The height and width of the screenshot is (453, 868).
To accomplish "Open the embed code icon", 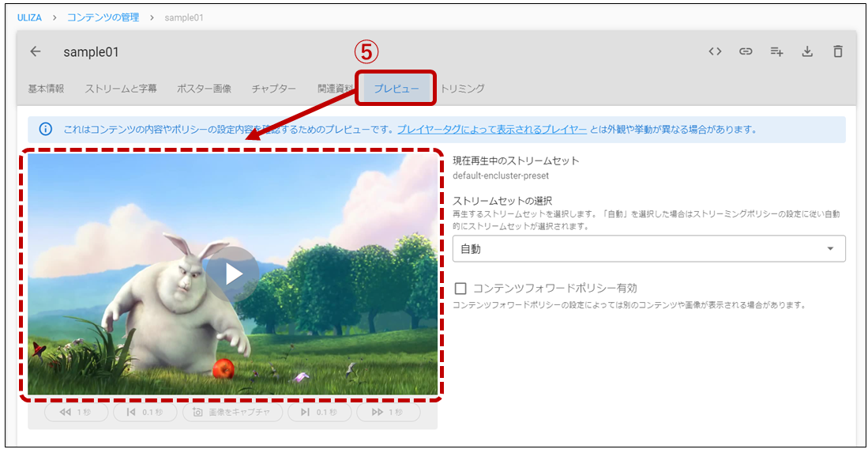I will pyautogui.click(x=715, y=51).
